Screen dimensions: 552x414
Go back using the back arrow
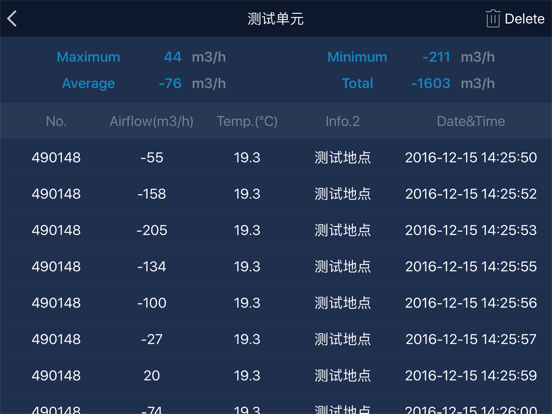pyautogui.click(x=12, y=19)
